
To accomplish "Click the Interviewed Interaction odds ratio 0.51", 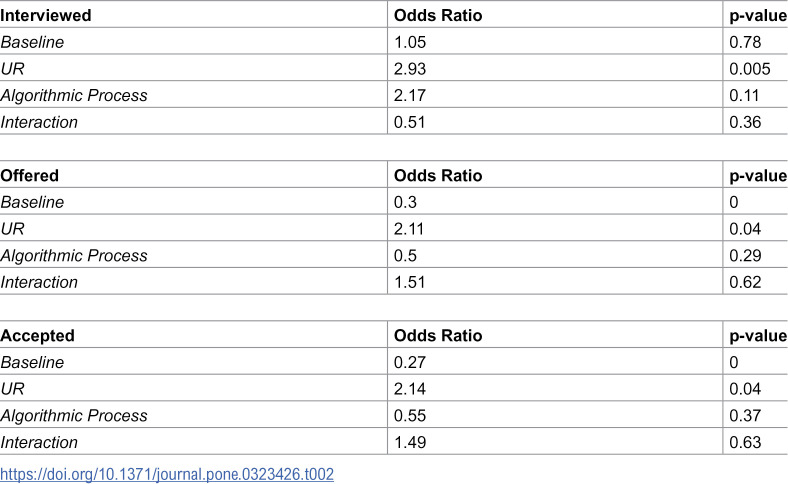I will [x=410, y=122].
